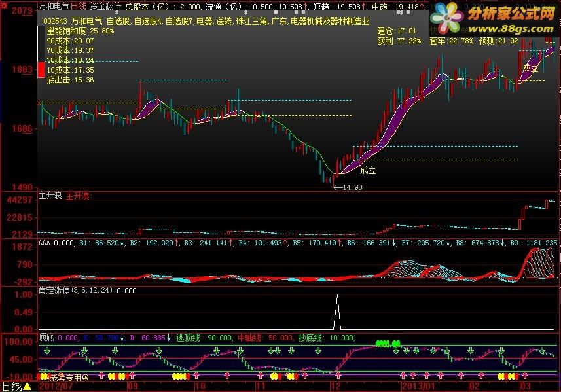Click the B4: 191.493 value
Screen dimensions: 561x392
click(263, 243)
